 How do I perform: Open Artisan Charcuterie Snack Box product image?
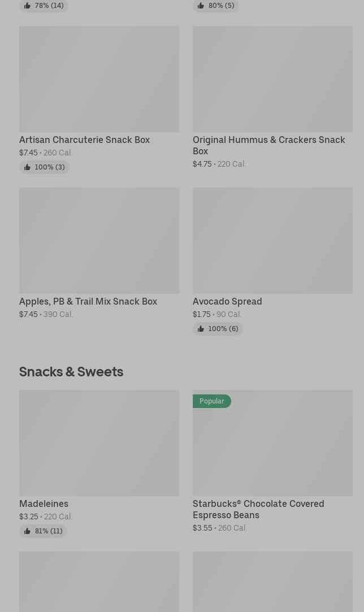coord(99,79)
